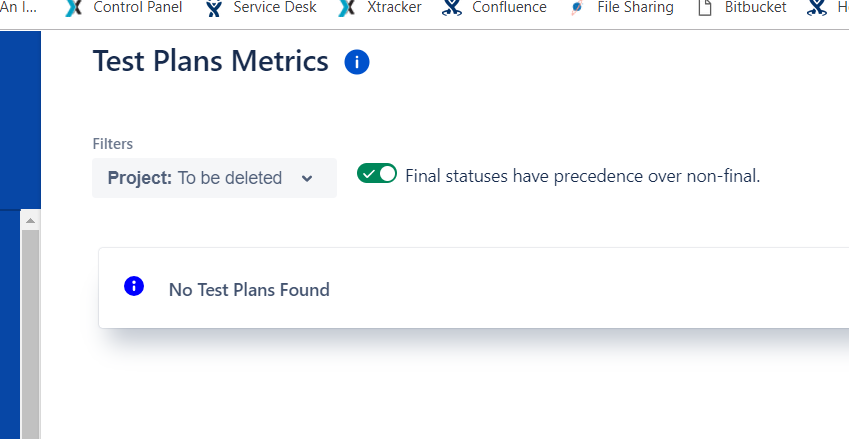Click the info icon beside Test Plans Metrics

pyautogui.click(x=357, y=62)
